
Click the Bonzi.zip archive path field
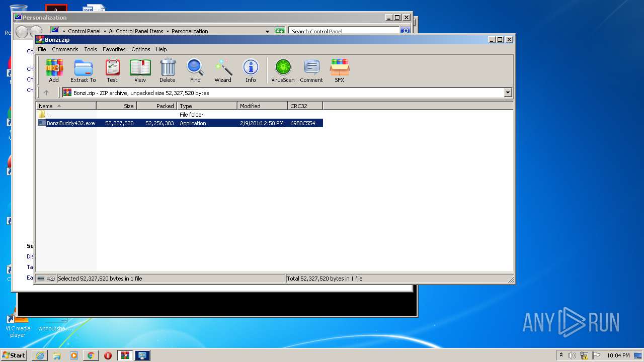[283, 93]
